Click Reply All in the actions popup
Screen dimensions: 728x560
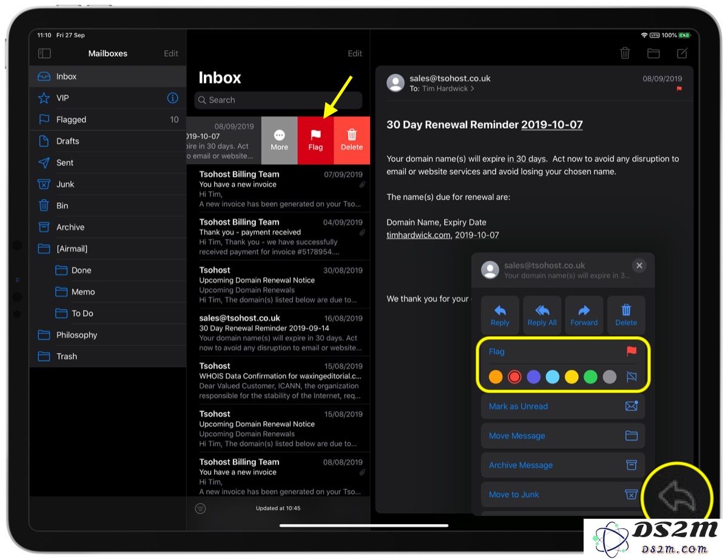[x=542, y=315]
